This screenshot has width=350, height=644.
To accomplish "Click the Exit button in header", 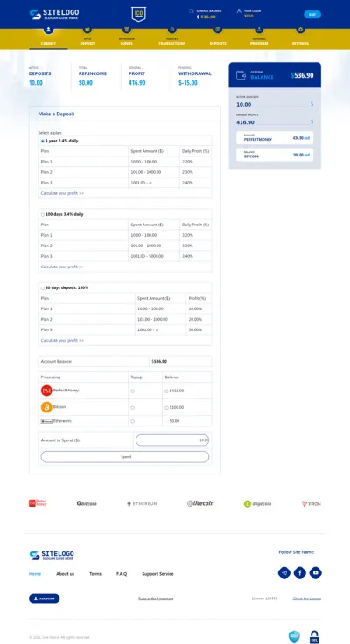I will click(312, 14).
